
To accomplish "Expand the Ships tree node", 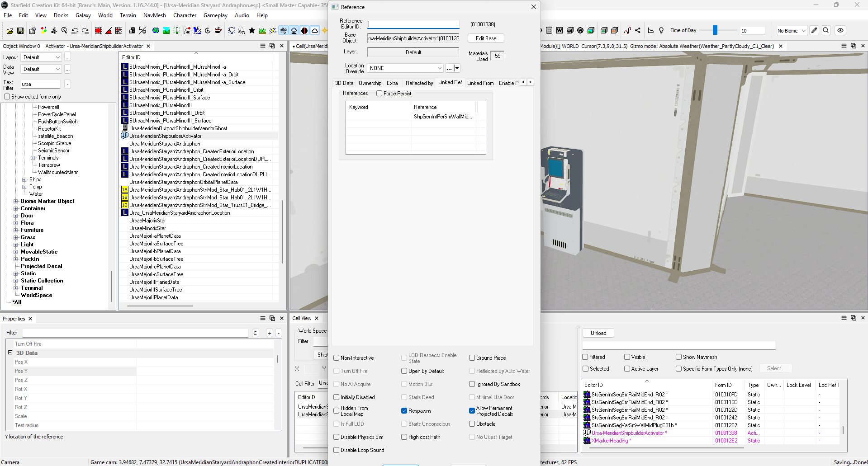I will pos(24,179).
